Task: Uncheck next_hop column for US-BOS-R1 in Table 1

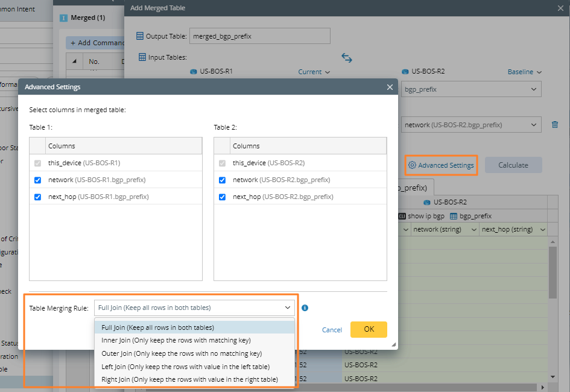Action: pyautogui.click(x=38, y=197)
